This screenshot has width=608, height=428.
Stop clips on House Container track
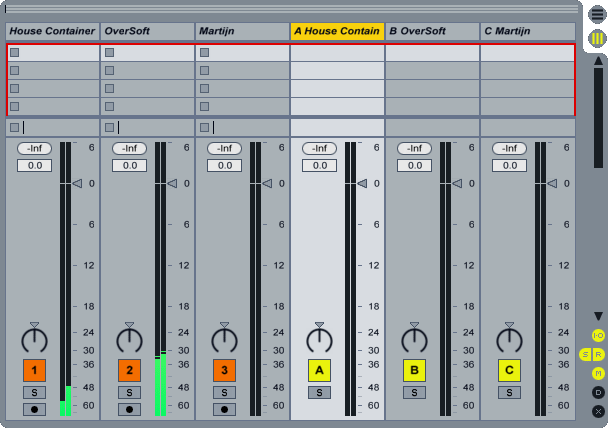[14, 127]
